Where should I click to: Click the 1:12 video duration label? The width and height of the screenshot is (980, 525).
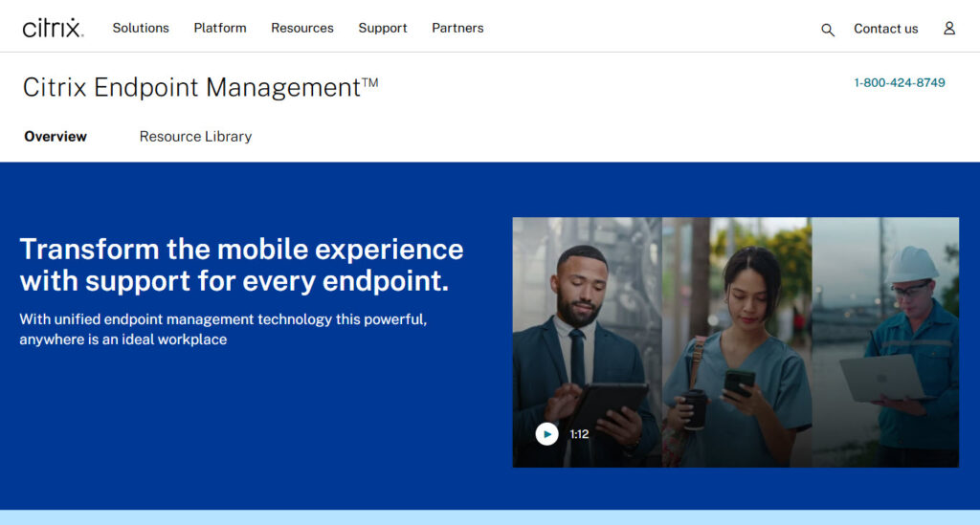(579, 434)
